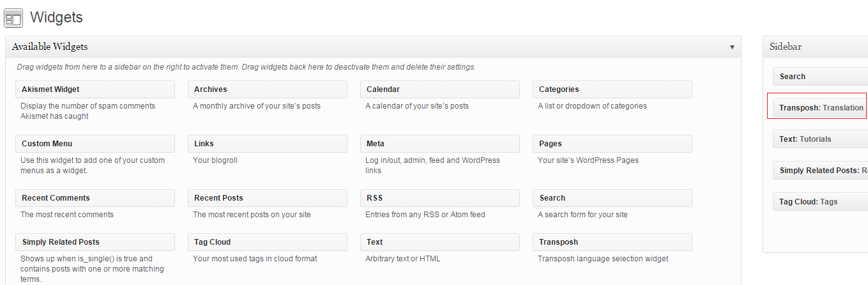Open the Transposh: Translation sidebar widget
868x285 pixels.
tap(820, 108)
